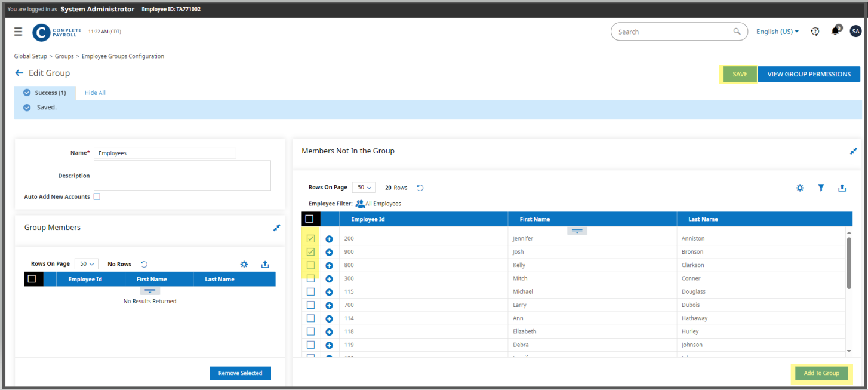This screenshot has width=868, height=390.
Task: Add Michael Douglass with the plus icon
Action: tap(329, 292)
